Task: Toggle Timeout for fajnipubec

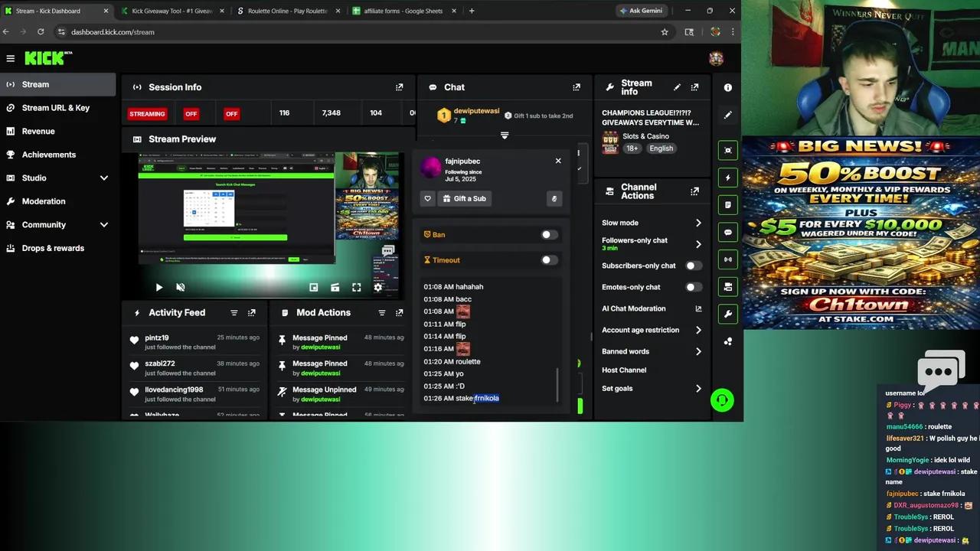Action: pyautogui.click(x=550, y=260)
